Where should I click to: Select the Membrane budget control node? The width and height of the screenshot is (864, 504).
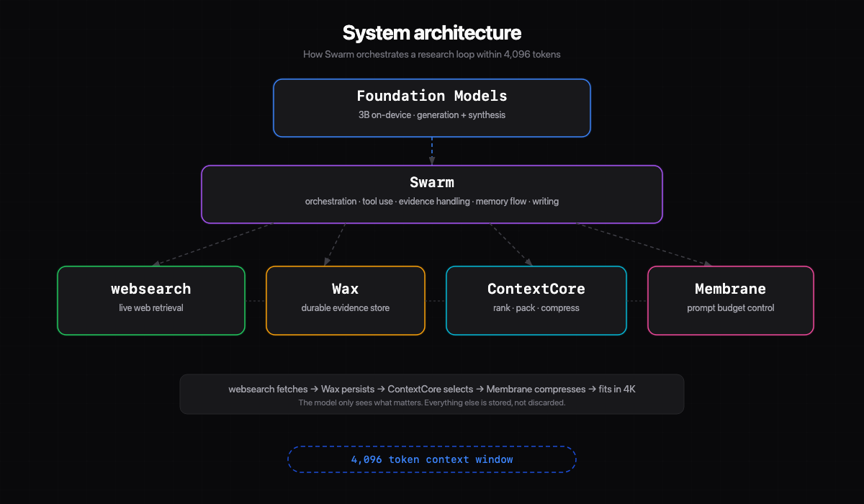click(x=730, y=300)
